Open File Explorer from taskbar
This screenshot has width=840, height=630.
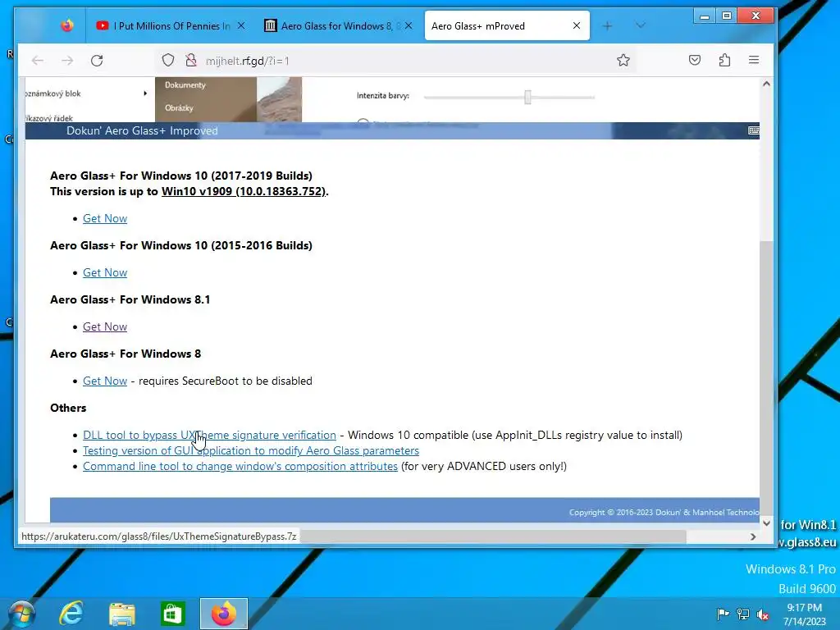click(x=122, y=614)
